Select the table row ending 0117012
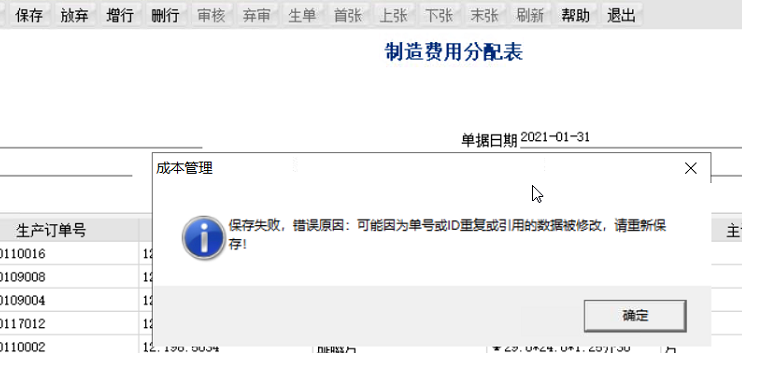763x377 pixels. pos(69,323)
